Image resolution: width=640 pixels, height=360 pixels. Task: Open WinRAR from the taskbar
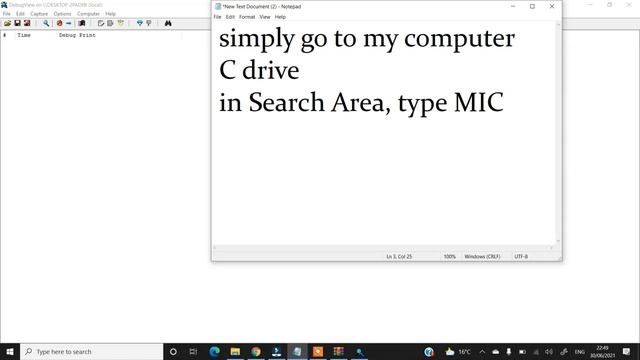pos(338,351)
